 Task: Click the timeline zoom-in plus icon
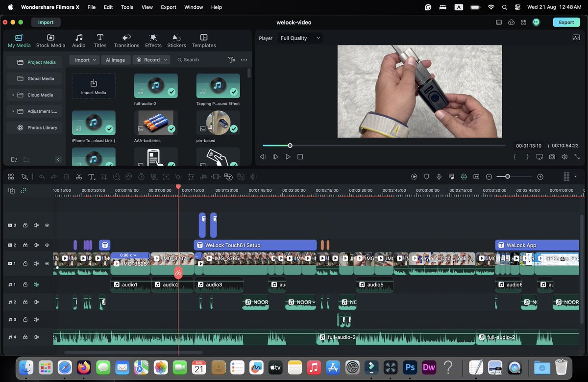tap(540, 177)
